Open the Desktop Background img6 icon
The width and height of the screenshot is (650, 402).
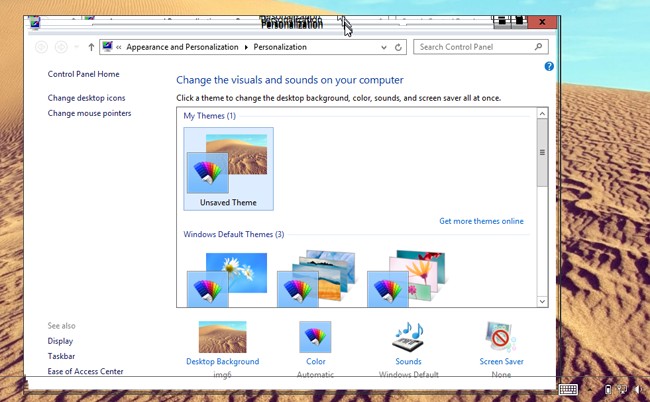[223, 337]
